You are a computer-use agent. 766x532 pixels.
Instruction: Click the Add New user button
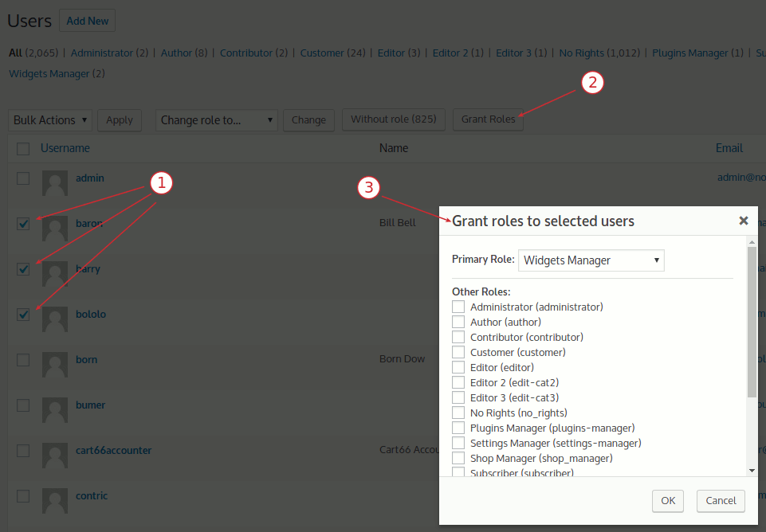tap(87, 21)
